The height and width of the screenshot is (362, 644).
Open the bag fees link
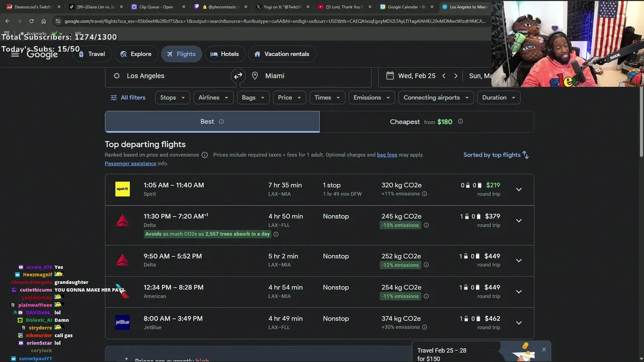click(x=387, y=155)
